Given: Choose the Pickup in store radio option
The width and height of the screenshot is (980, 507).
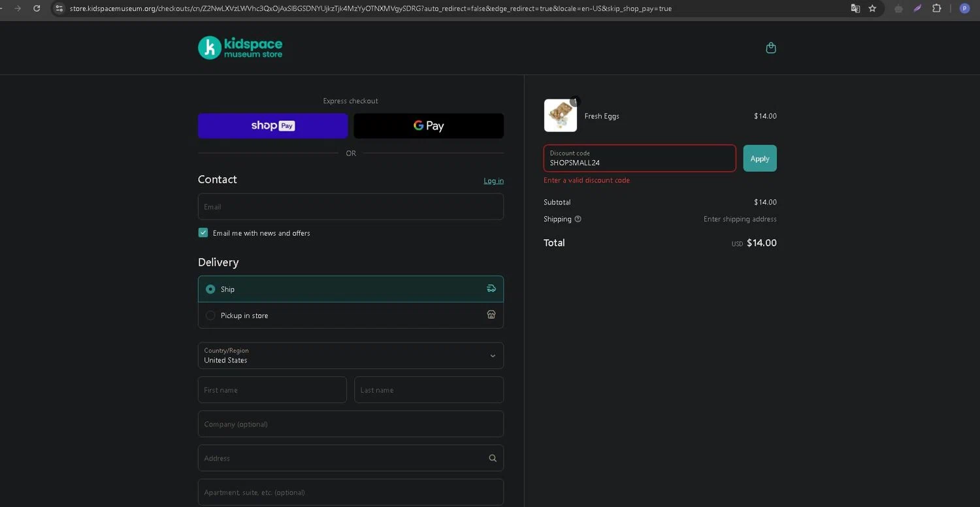Looking at the screenshot, I should [x=210, y=316].
